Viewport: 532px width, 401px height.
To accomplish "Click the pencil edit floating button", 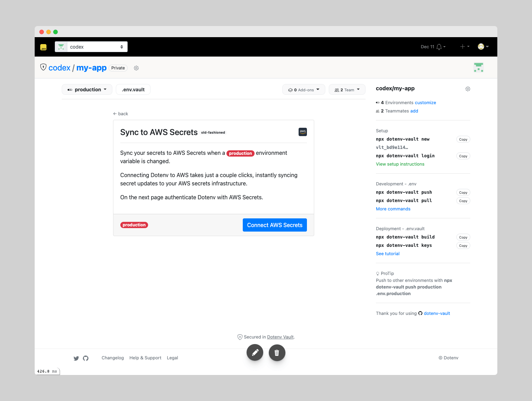I will click(x=255, y=352).
